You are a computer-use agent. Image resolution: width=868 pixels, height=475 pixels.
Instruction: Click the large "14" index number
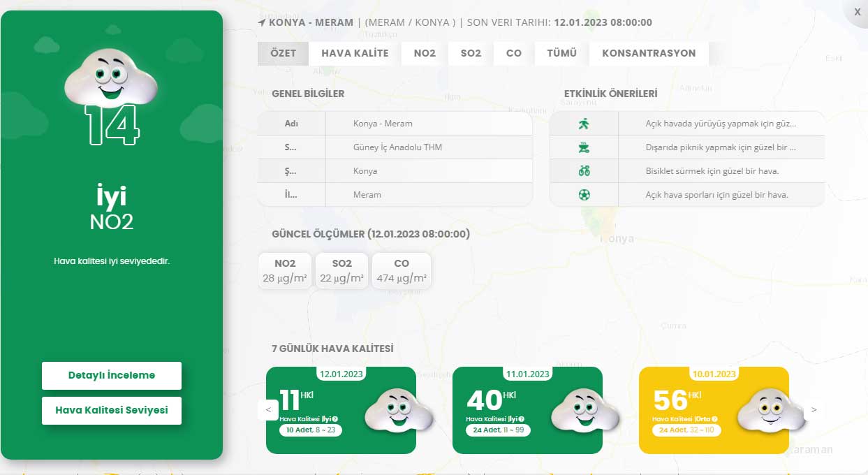(112, 125)
